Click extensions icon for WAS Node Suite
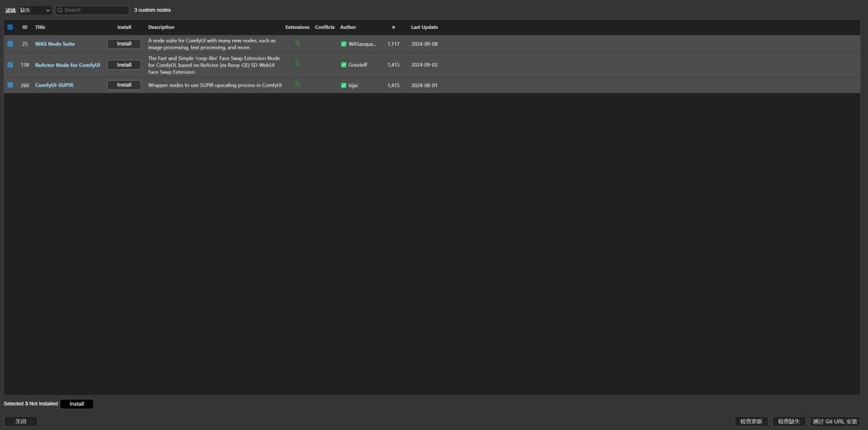Viewport: 868px width, 430px height. click(x=297, y=43)
